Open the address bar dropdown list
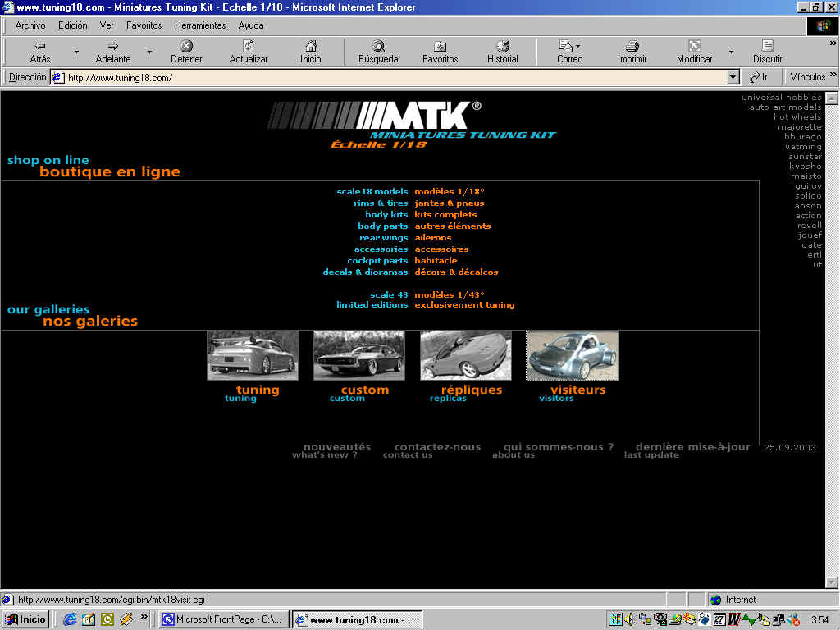 coord(733,78)
